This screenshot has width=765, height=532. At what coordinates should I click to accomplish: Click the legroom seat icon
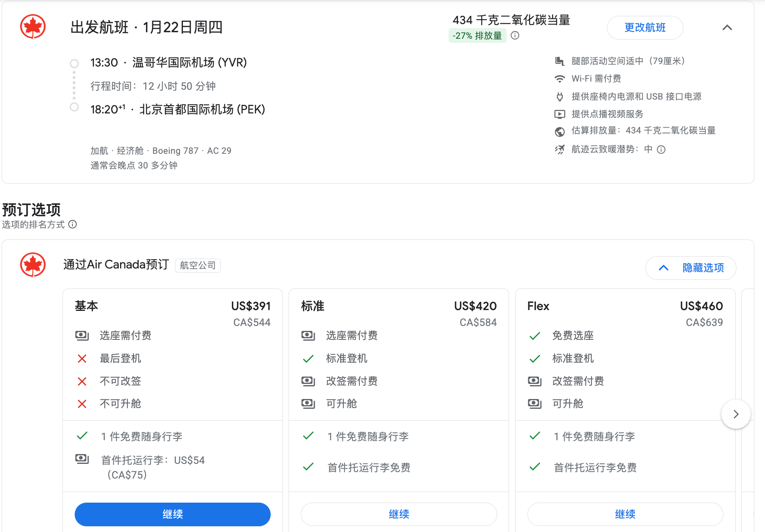click(x=560, y=61)
